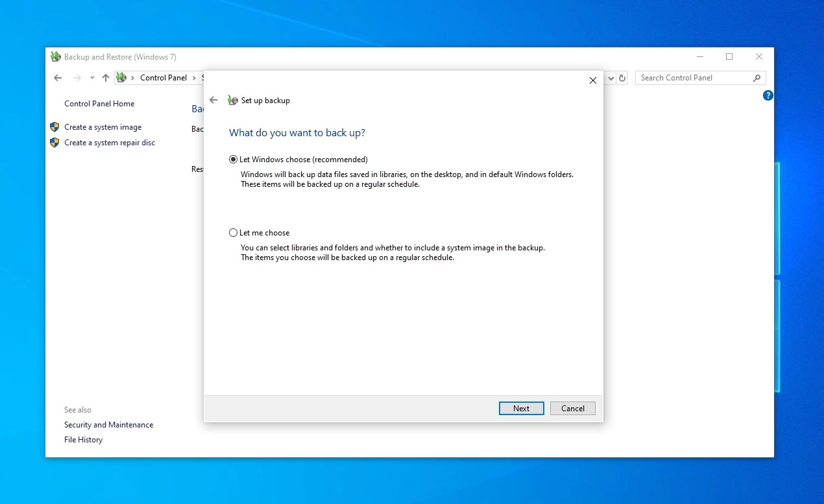Refresh the Control Panel address bar

point(622,78)
